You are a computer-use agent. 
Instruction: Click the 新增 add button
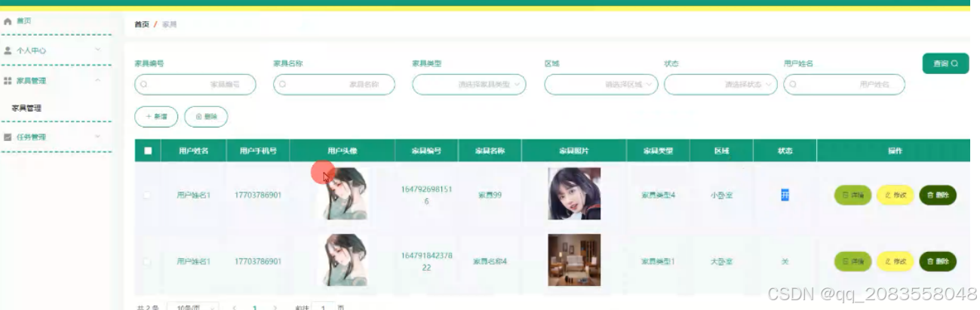click(156, 117)
